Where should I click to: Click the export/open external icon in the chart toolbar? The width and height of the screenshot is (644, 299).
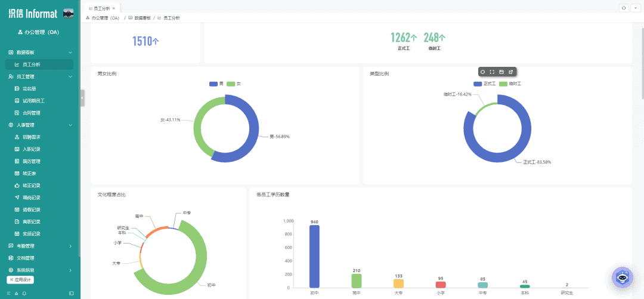pyautogui.click(x=510, y=72)
